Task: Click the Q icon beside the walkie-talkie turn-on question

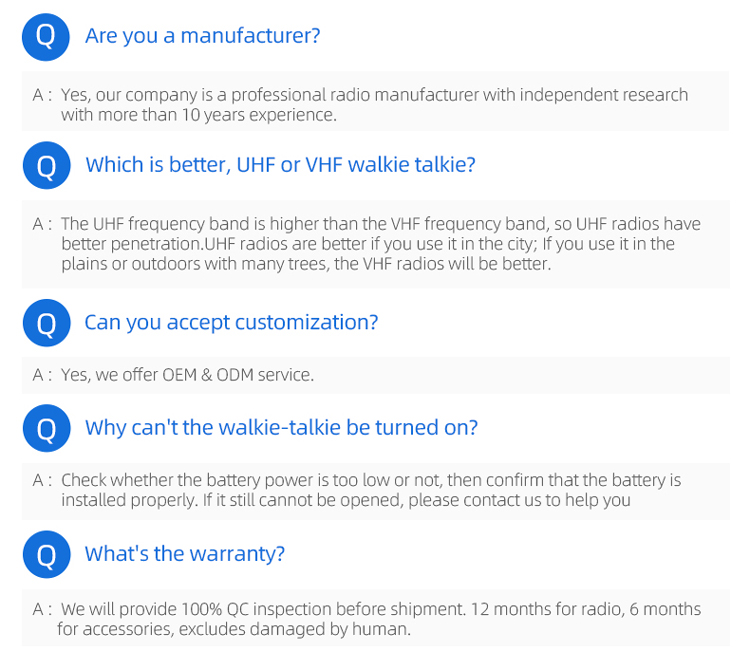Action: click(46, 428)
